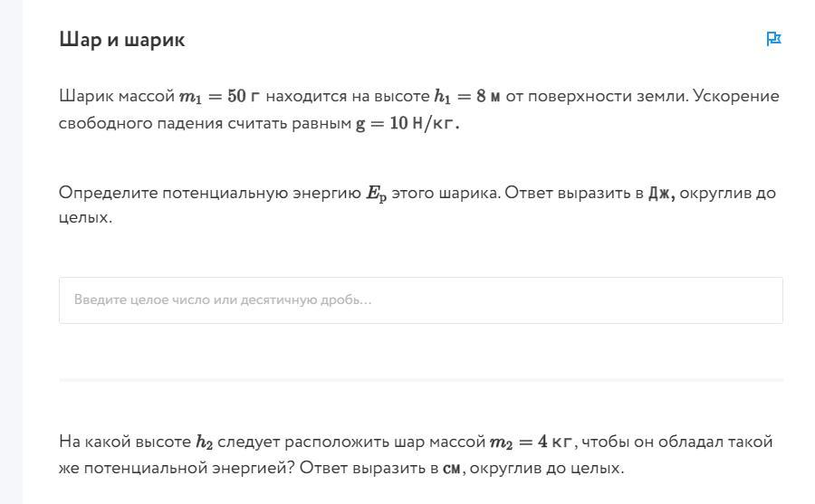Click the word "Определите" in the first question
Viewport: 815px width, 504px height.
coord(108,193)
